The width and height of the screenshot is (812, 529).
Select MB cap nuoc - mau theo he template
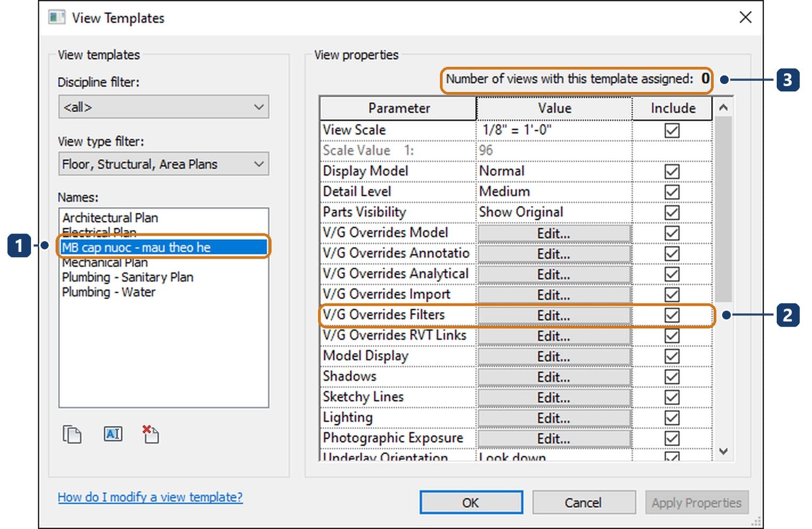[163, 247]
